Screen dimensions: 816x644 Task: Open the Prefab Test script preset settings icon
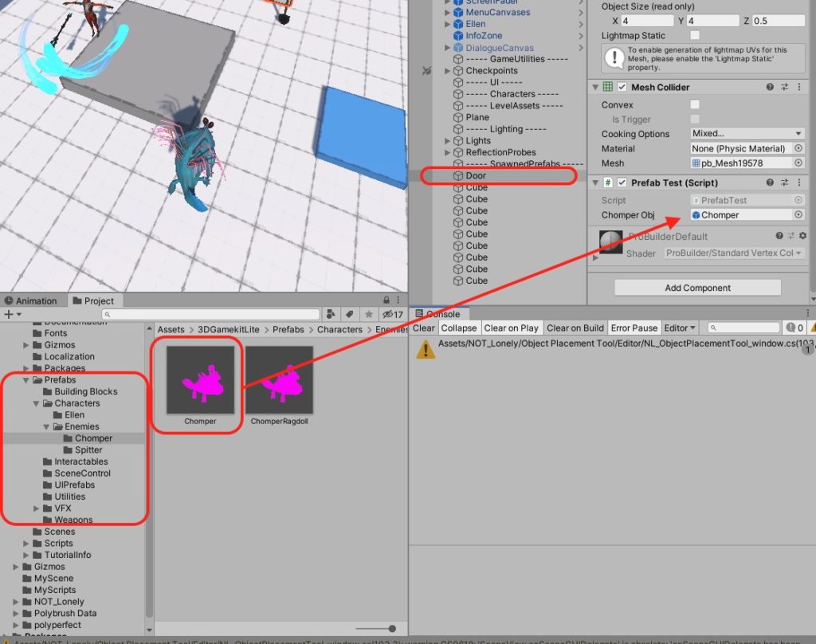[x=784, y=183]
